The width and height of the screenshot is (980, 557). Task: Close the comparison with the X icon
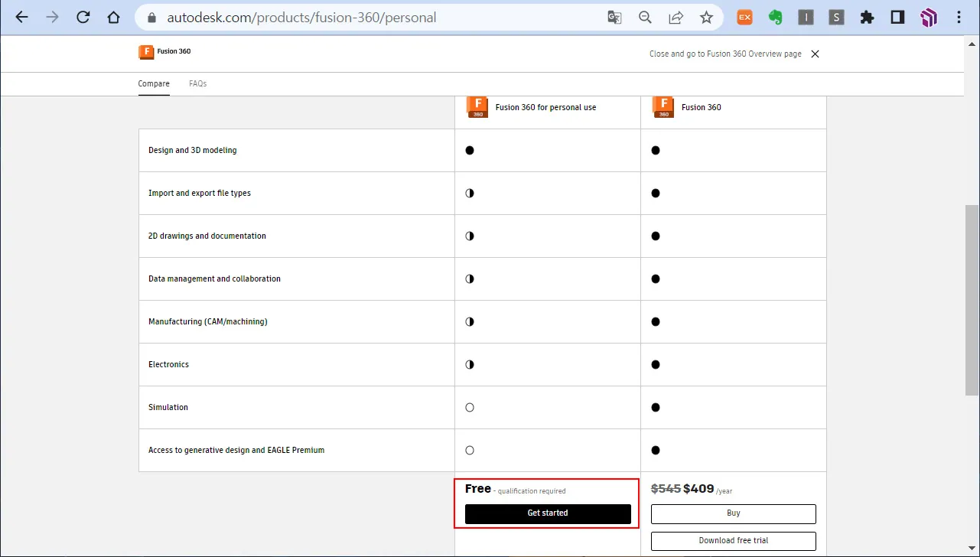pyautogui.click(x=815, y=54)
